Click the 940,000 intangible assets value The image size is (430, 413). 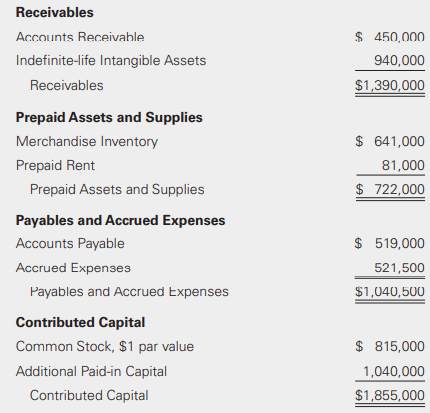click(399, 61)
